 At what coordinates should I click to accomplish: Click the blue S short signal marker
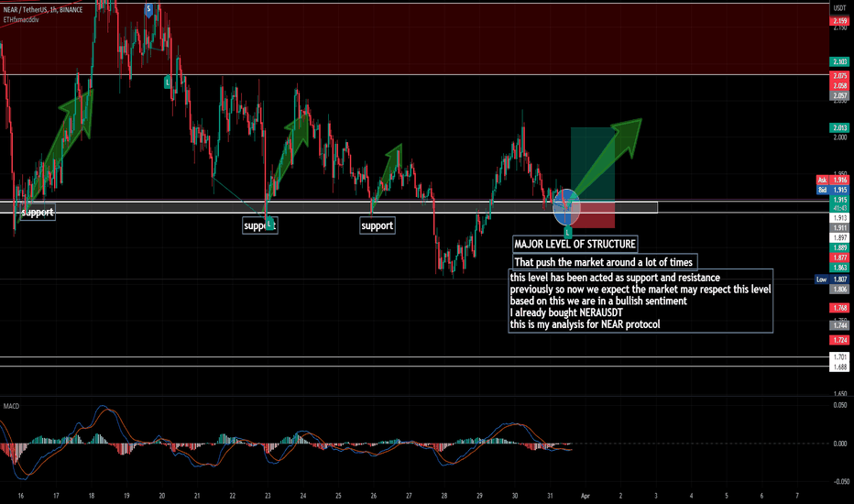148,10
